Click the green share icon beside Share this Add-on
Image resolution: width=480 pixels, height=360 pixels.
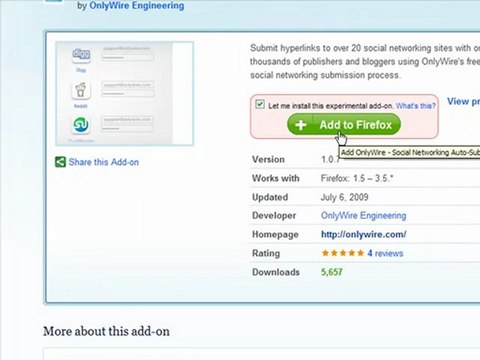60,162
